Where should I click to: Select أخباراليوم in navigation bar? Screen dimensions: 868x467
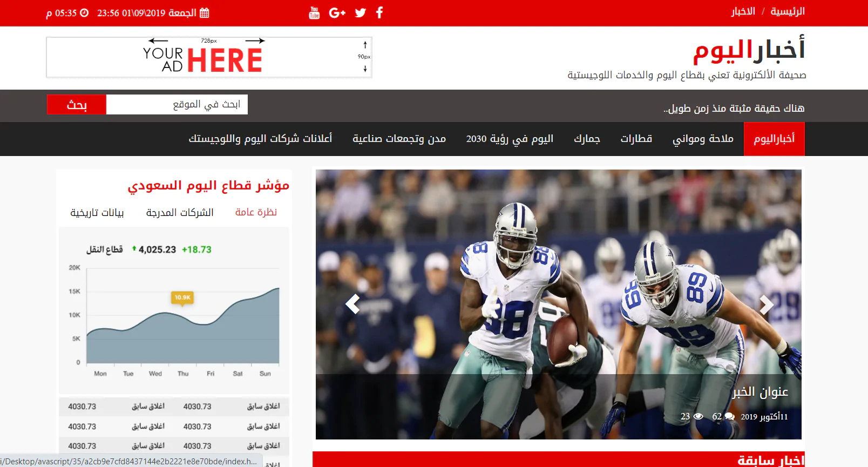774,139
